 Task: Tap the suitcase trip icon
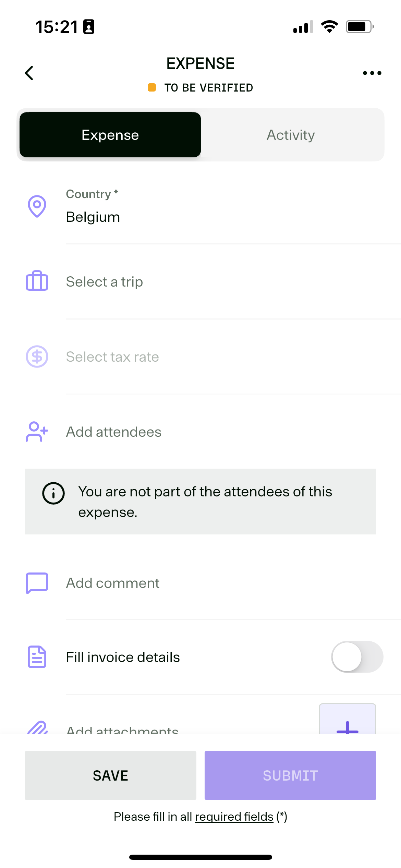37,281
